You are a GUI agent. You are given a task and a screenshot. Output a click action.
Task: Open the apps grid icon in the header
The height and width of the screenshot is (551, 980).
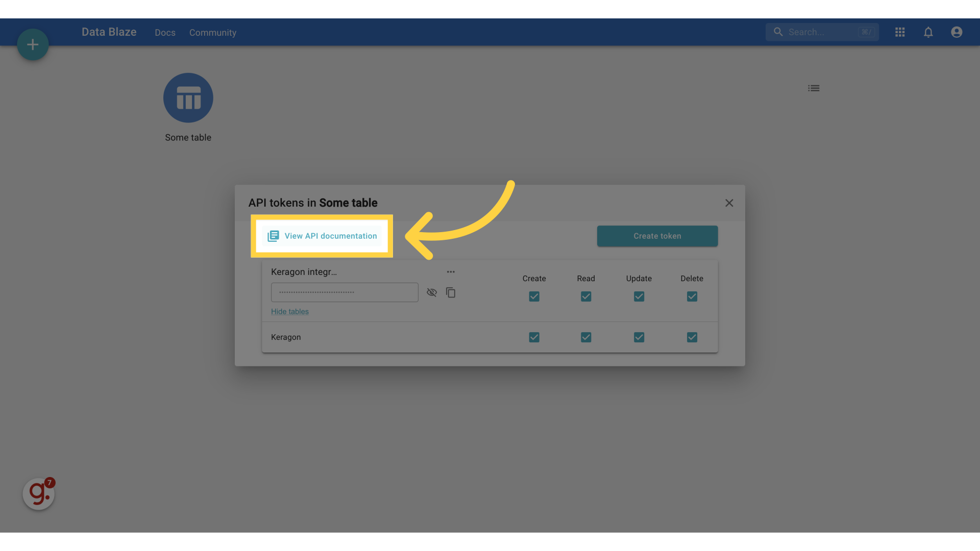pos(900,32)
